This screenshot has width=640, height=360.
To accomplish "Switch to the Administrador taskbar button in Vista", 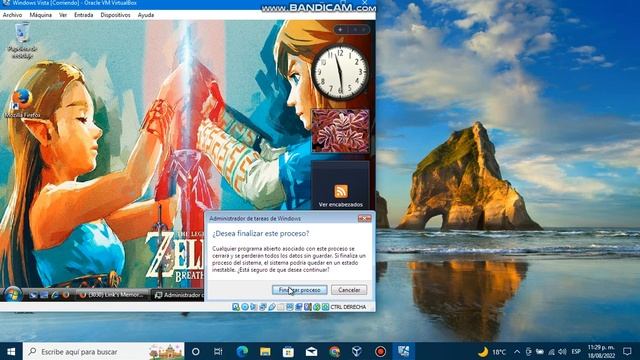I will point(178,295).
